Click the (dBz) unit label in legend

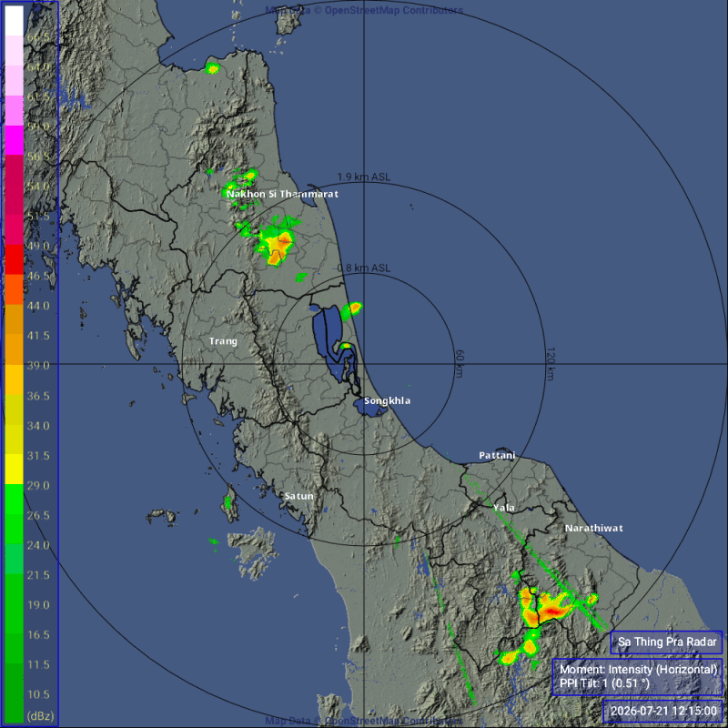[x=40, y=715]
